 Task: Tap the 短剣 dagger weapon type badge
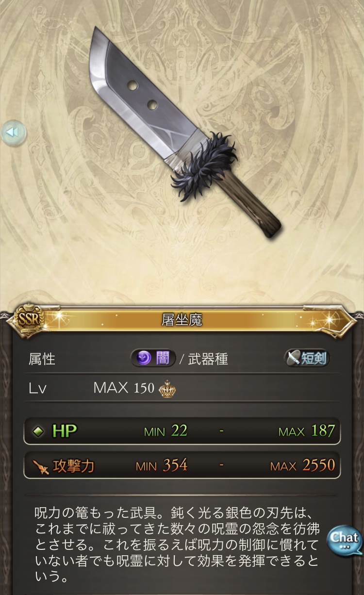[x=307, y=359]
